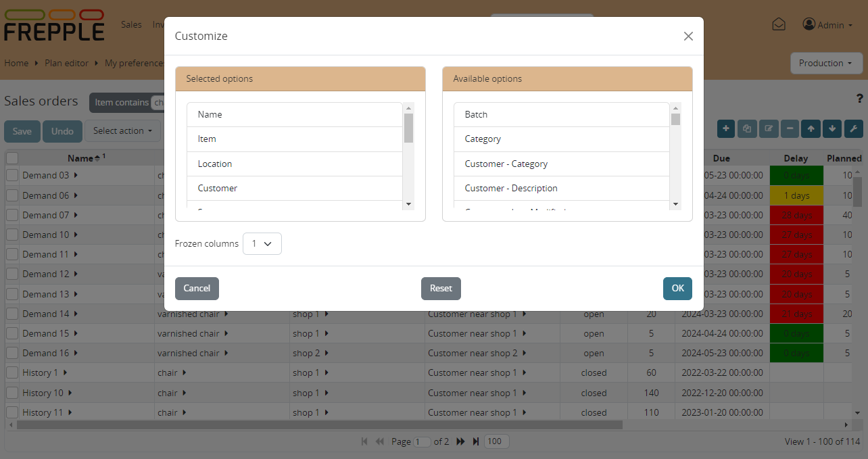Click the export data arrow icon
Image resolution: width=868 pixels, height=459 pixels.
832,129
